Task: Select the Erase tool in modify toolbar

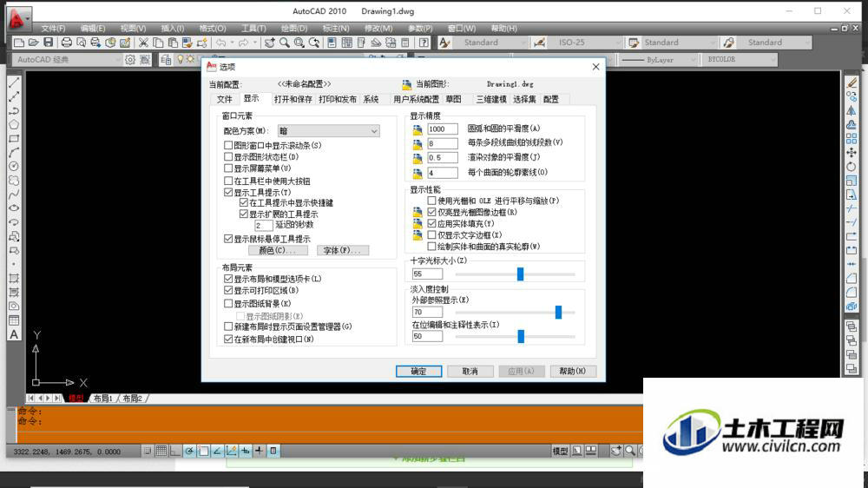Action: [x=852, y=82]
